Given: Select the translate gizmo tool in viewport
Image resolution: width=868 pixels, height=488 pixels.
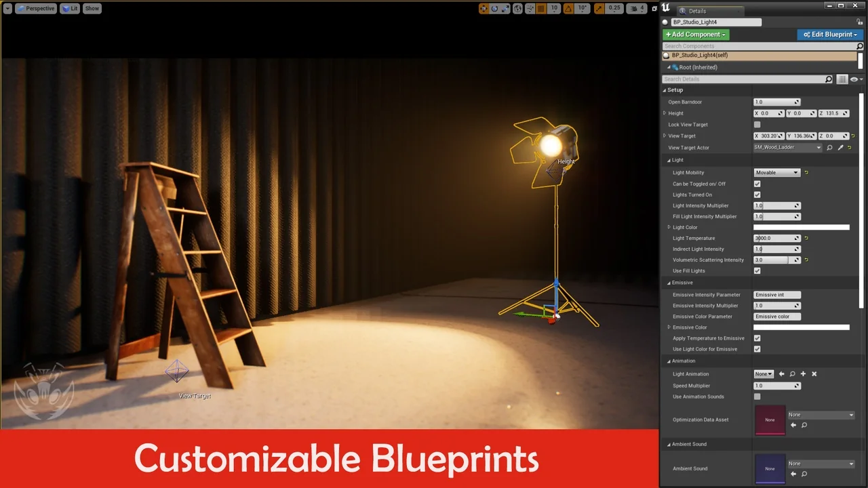Looking at the screenshot, I should (484, 9).
